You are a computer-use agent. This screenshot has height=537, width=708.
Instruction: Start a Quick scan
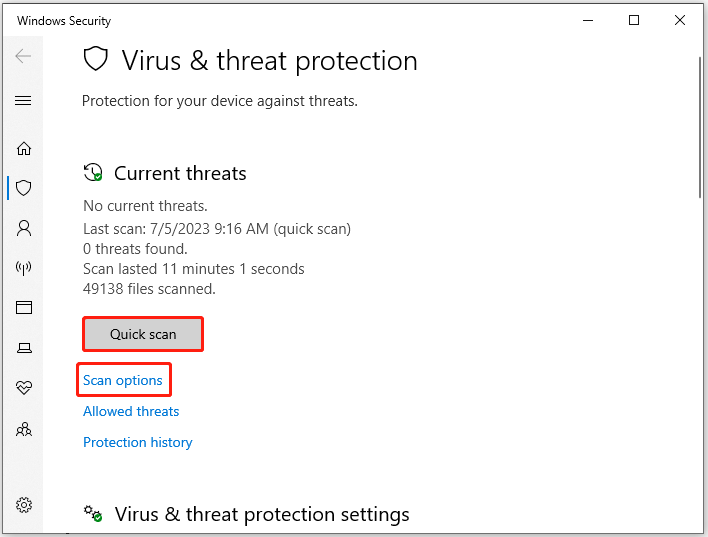143,334
